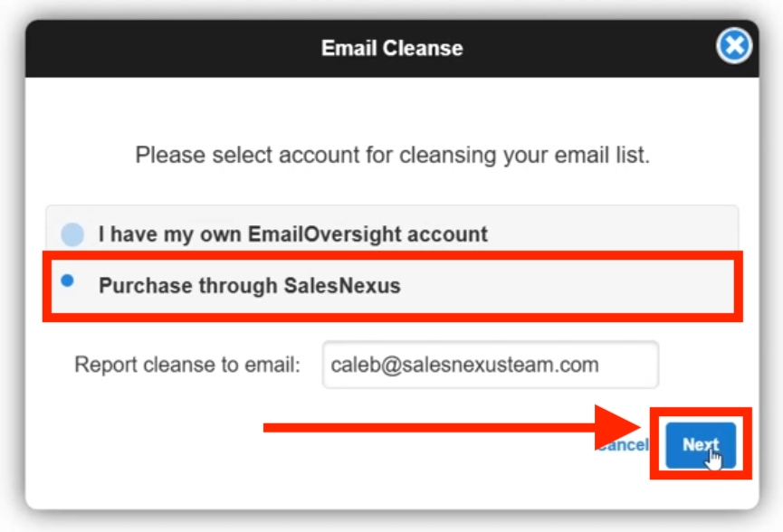Click the hand cursor icon over Next

click(713, 459)
